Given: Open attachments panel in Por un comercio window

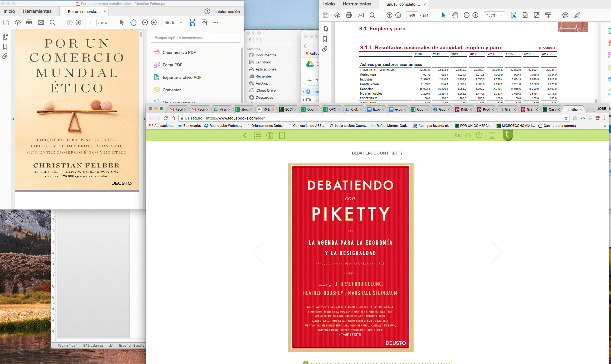Looking at the screenshot, I should coord(5,56).
